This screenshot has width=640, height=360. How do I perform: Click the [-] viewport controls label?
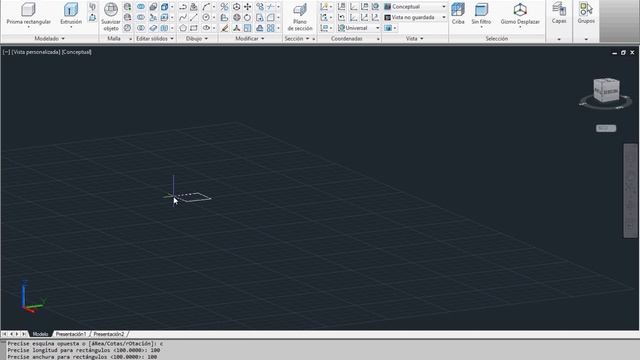point(6,52)
